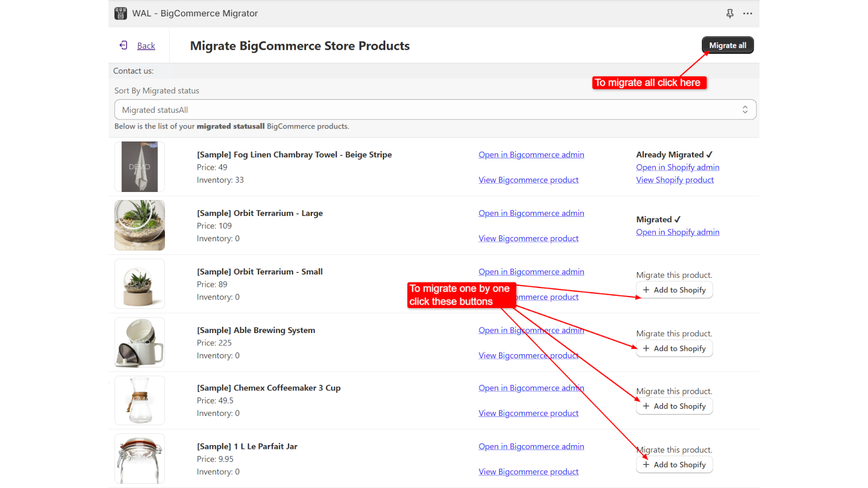View Shopify product for the Fog Linen towel
868x488 pixels.
[x=675, y=179]
